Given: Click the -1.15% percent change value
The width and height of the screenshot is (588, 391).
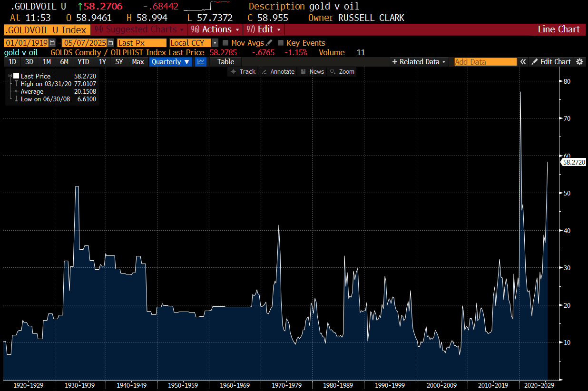Looking at the screenshot, I should click(x=295, y=52).
